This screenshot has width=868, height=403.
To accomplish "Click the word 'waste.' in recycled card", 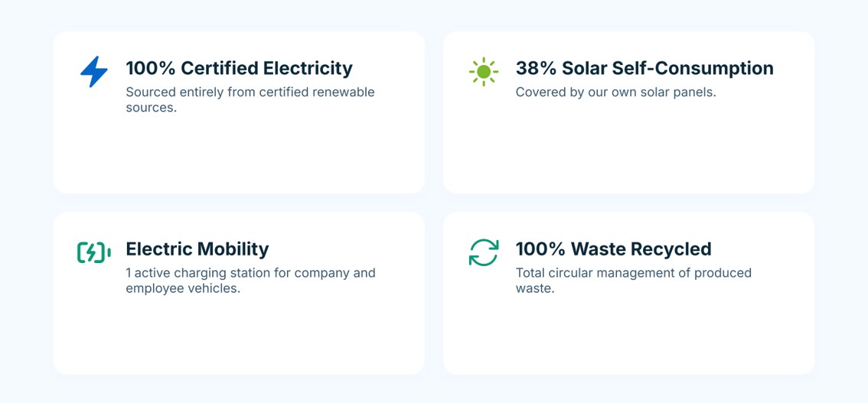I will tap(535, 288).
